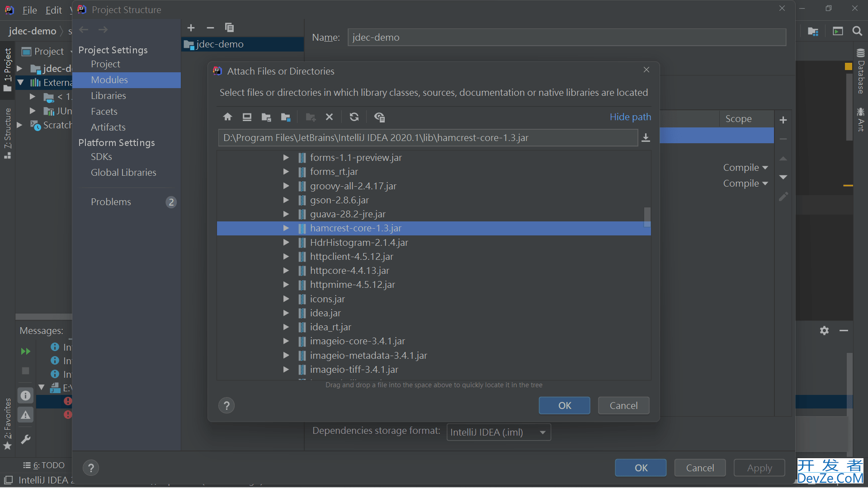Open 6: TODO tool window tab
Viewport: 868px width, 488px height.
pyautogui.click(x=44, y=465)
